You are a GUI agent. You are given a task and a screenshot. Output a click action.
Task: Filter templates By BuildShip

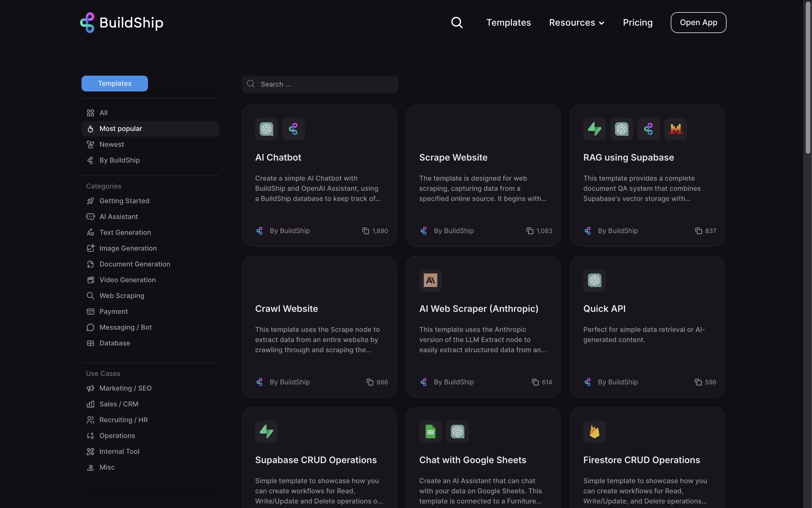[x=150, y=160]
